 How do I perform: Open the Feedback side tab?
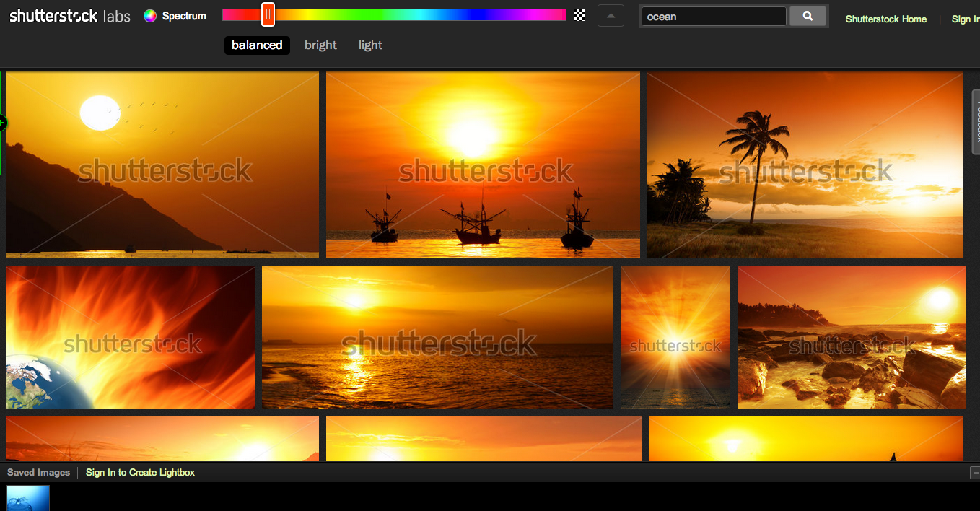coord(976,121)
